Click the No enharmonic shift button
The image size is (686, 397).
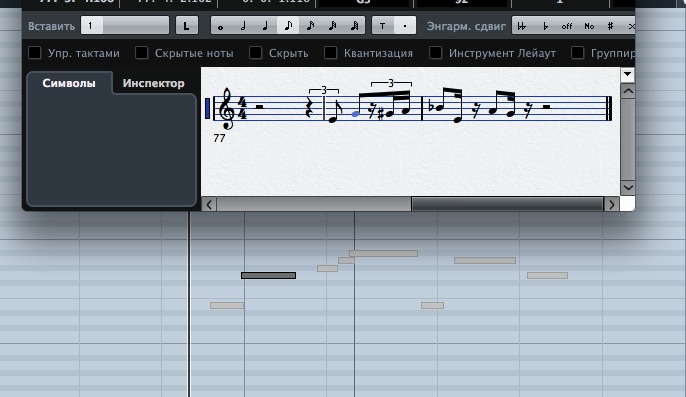click(589, 26)
